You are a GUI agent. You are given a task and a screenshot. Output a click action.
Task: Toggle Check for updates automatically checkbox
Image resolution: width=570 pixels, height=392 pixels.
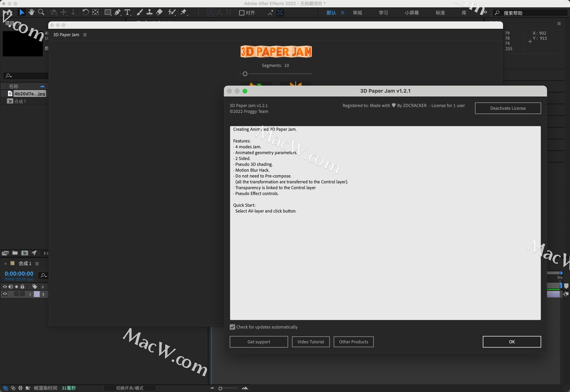point(232,327)
